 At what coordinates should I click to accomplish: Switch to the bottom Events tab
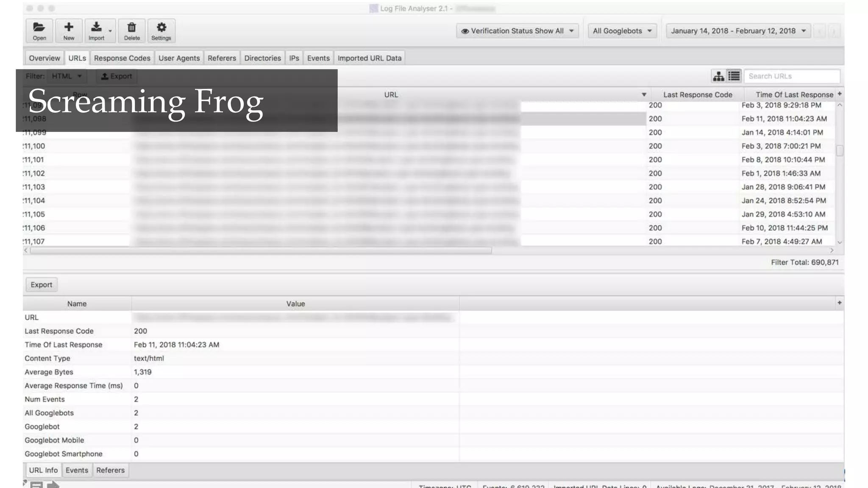77,470
